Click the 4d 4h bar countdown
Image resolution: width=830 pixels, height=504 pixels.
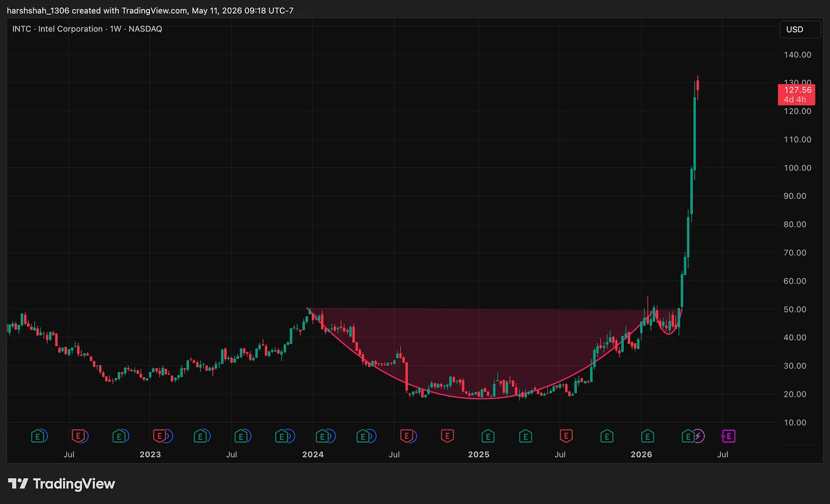click(794, 100)
